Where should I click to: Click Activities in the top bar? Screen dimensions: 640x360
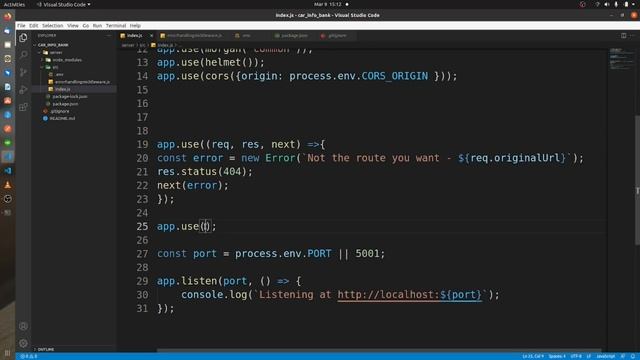coord(14,4)
